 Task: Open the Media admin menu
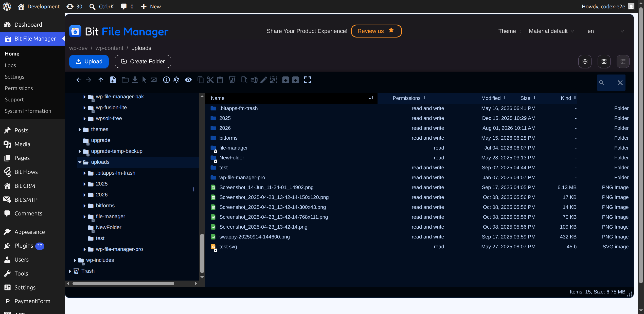tap(22, 144)
